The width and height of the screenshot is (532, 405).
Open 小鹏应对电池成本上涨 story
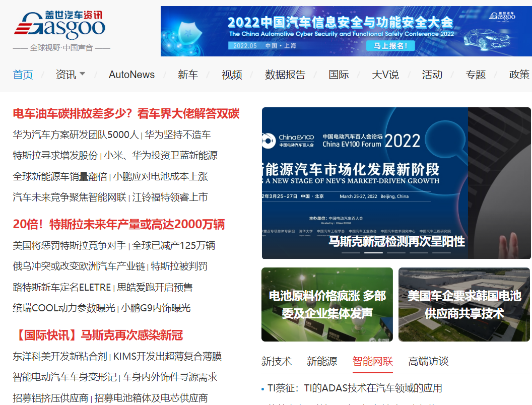161,176
